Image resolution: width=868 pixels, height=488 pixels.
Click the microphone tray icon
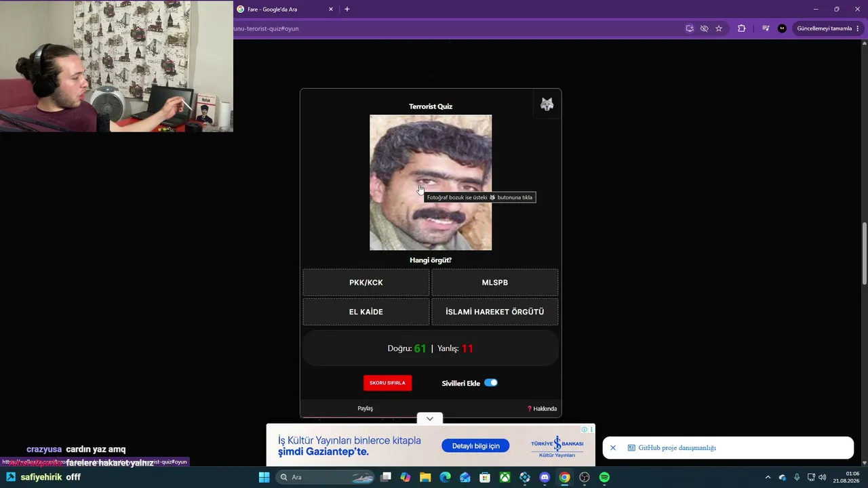click(x=797, y=477)
